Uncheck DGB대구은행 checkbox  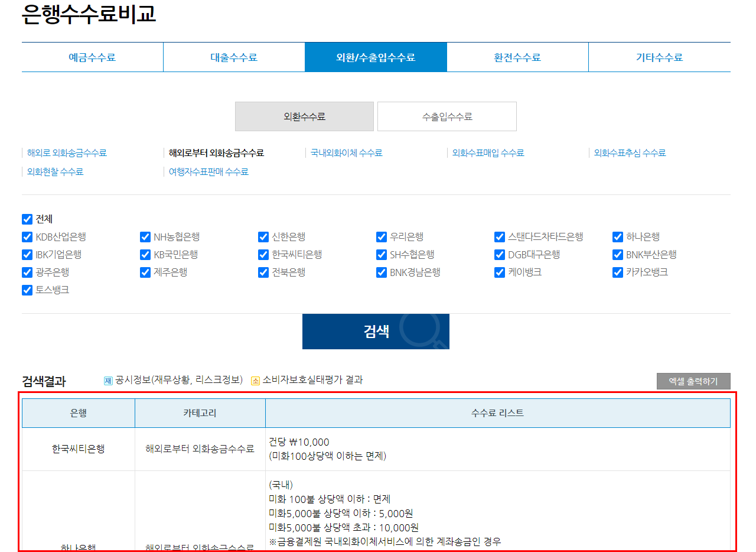coord(500,255)
